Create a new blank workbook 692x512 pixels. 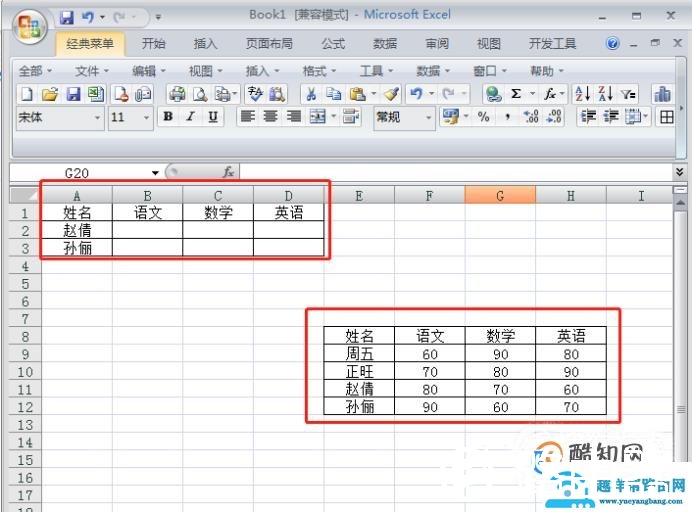[27, 94]
